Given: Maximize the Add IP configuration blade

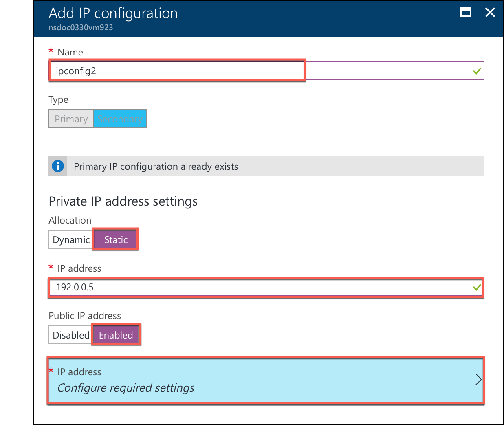Looking at the screenshot, I should pos(465,13).
